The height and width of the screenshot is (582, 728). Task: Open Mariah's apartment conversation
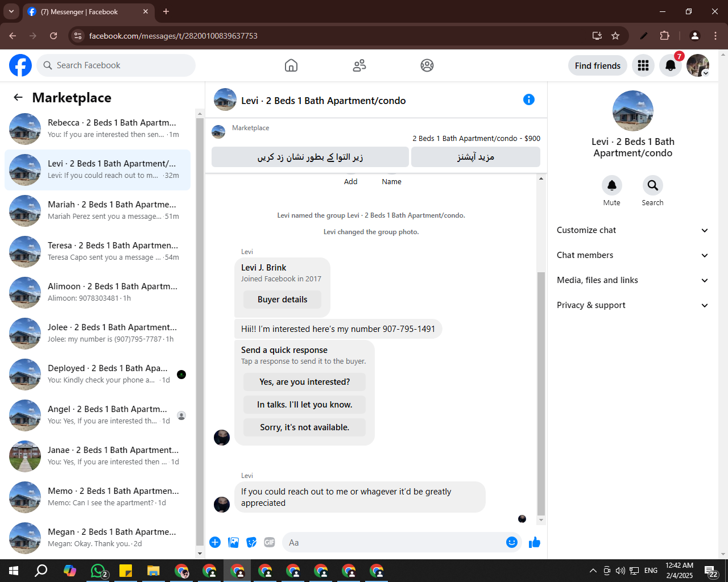[98, 211]
